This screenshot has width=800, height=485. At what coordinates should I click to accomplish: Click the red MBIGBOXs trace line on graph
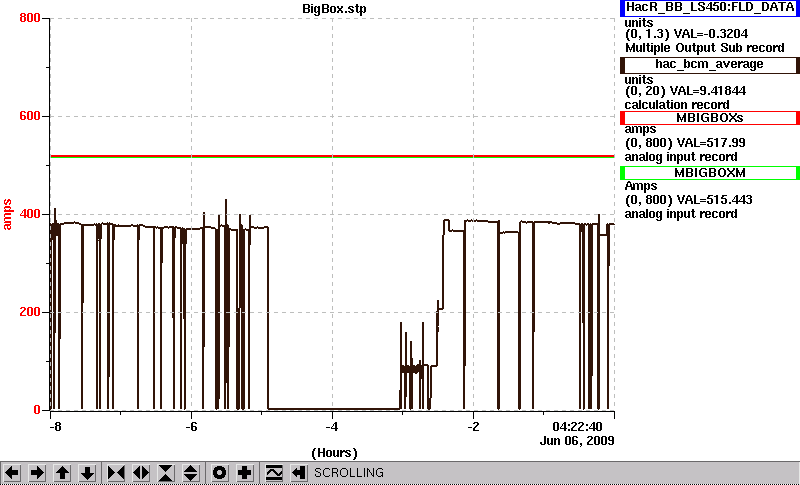pyautogui.click(x=332, y=156)
